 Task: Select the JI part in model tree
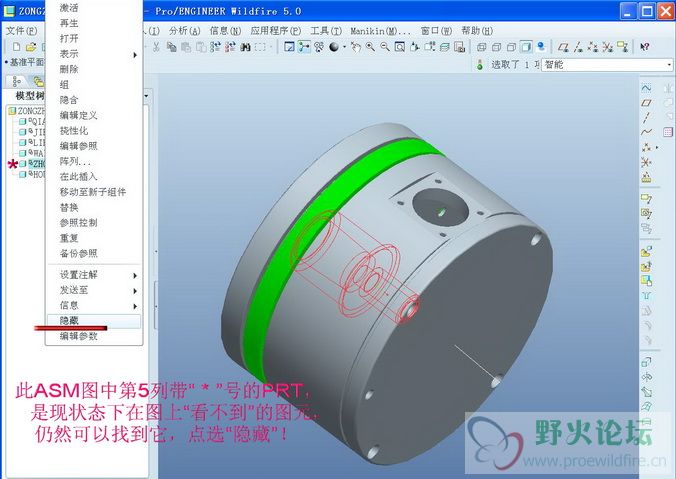click(x=32, y=132)
